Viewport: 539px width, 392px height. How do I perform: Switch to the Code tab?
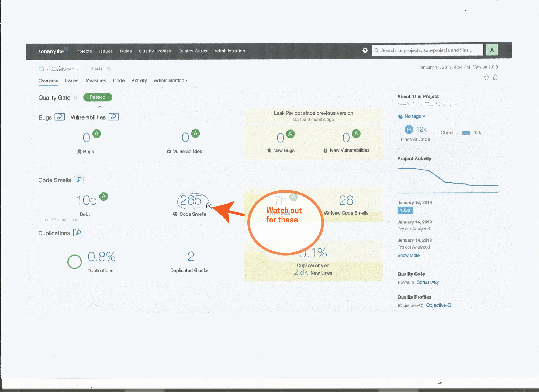tap(119, 80)
